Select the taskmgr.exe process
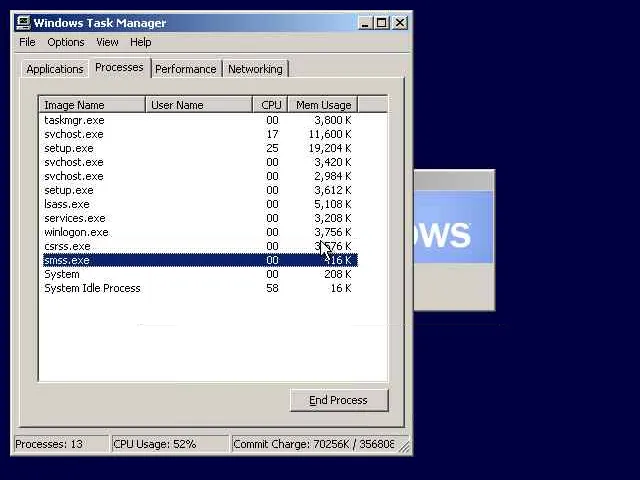Viewport: 640px width, 480px height. pos(200,120)
